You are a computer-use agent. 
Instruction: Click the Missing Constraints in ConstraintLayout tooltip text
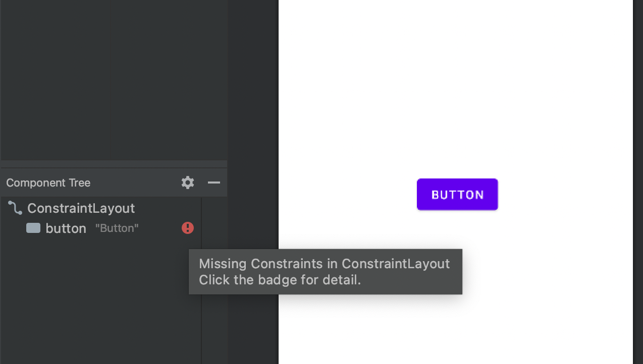[x=324, y=264]
